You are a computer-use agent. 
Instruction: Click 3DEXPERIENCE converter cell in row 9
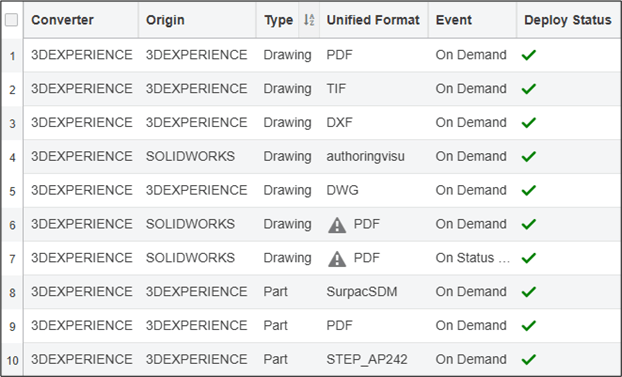point(82,325)
